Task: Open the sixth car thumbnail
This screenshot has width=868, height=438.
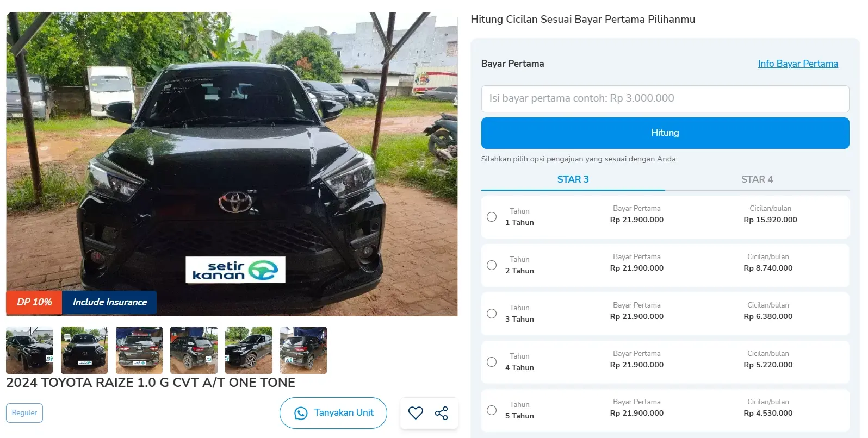Action: (303, 350)
